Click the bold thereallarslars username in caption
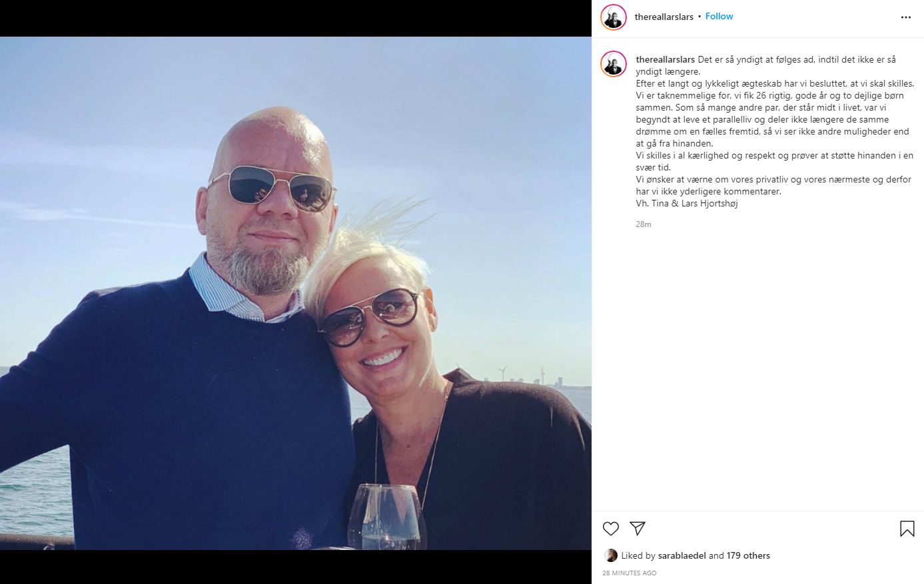This screenshot has height=584, width=924. click(x=665, y=59)
